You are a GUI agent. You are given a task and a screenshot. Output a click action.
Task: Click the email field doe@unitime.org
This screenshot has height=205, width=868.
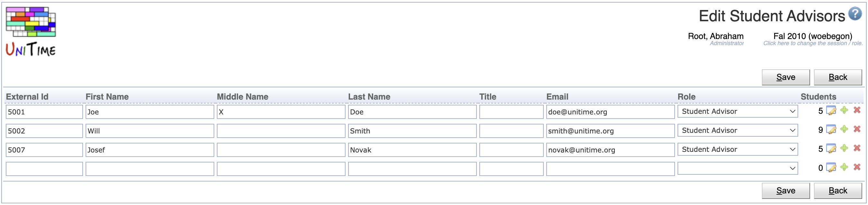click(610, 112)
